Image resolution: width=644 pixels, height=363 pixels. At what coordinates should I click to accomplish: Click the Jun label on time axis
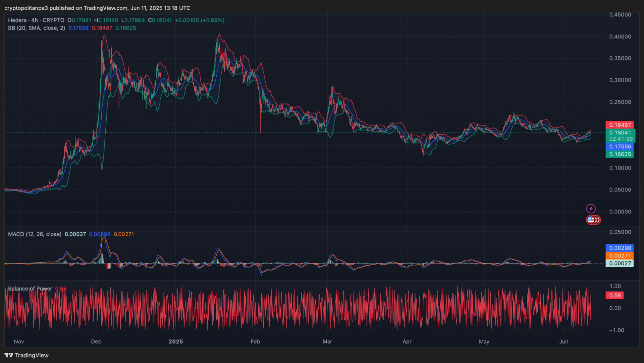[x=564, y=342]
